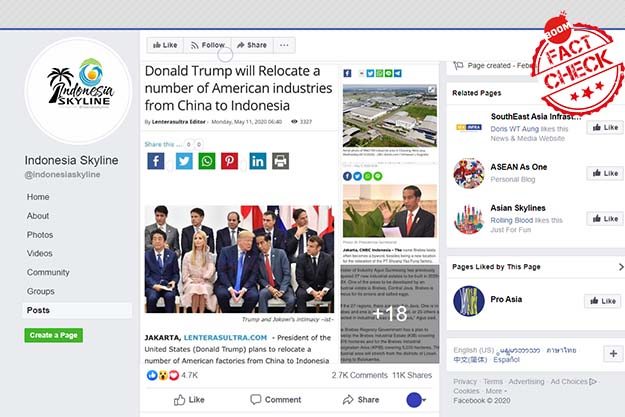Like the post with the thumbs-up button
This screenshot has width=625, height=417.
click(x=189, y=400)
